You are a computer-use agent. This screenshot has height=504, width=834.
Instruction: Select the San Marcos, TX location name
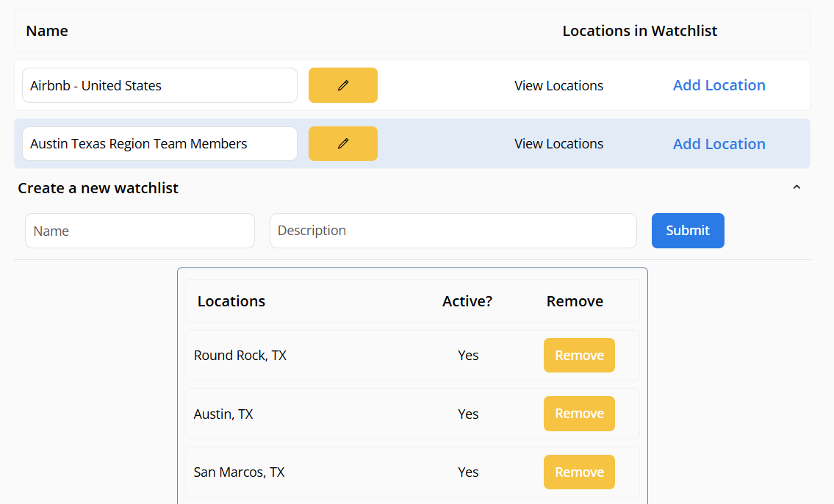[x=239, y=472]
